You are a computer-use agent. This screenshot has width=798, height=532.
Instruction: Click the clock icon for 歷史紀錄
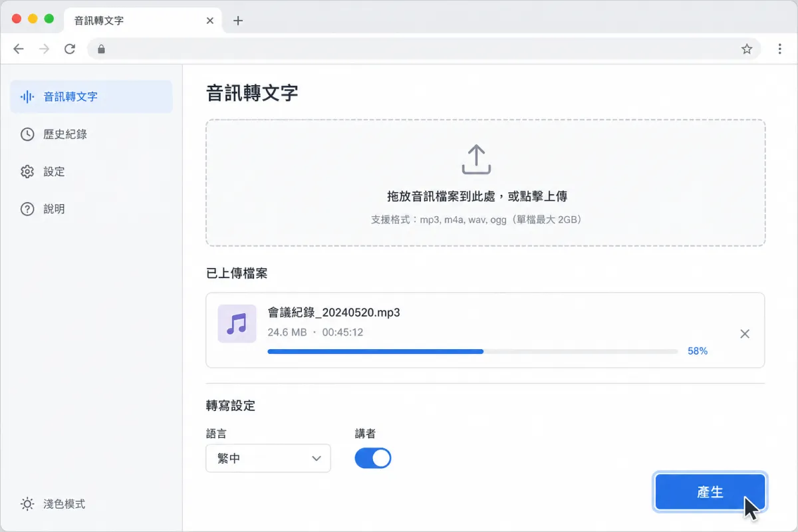[27, 134]
